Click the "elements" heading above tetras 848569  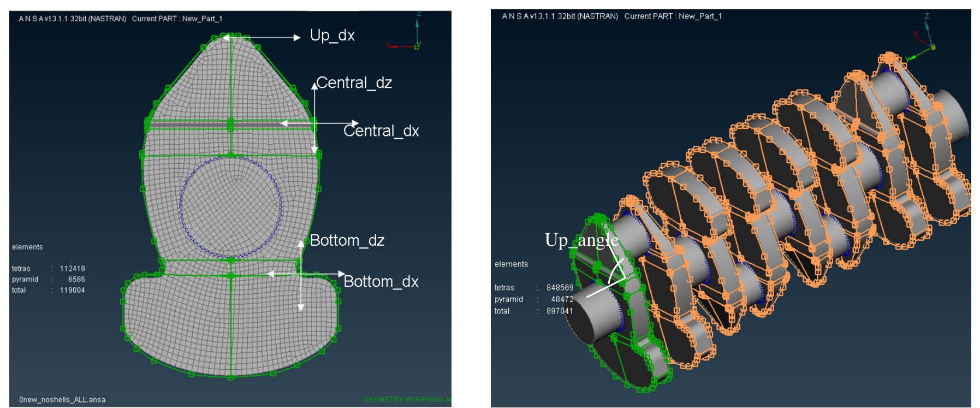[511, 264]
